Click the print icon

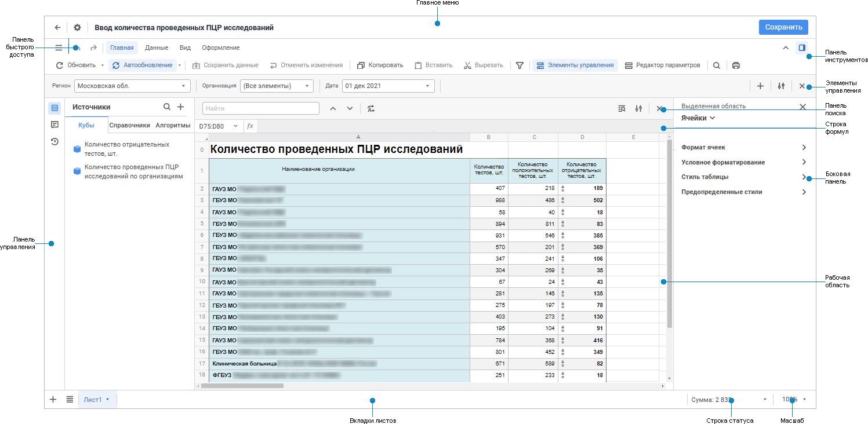point(736,65)
